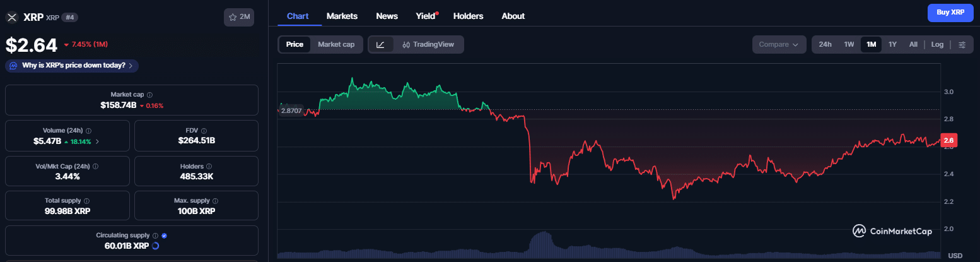Screen dimensions: 980x262
Task: Click the volume bars under chart
Action: click(x=542, y=245)
